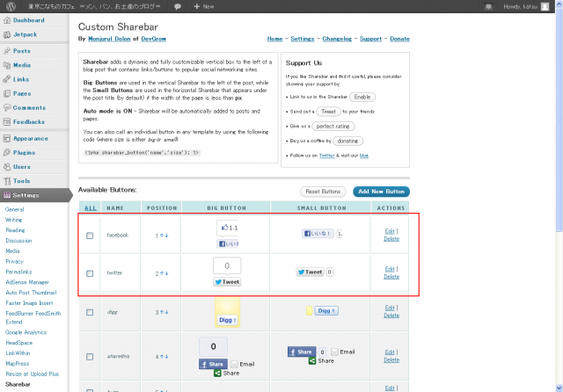Click the Reset Buttons button

pyautogui.click(x=323, y=192)
